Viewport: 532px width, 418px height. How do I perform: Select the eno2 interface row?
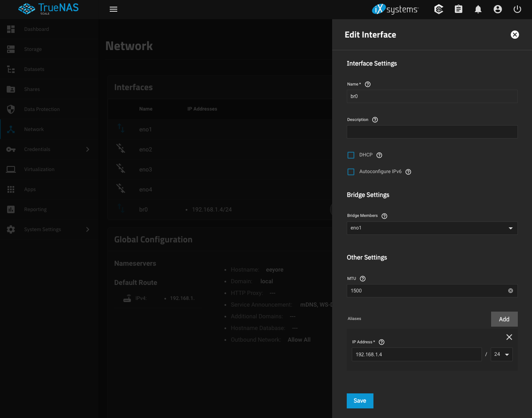[220, 149]
